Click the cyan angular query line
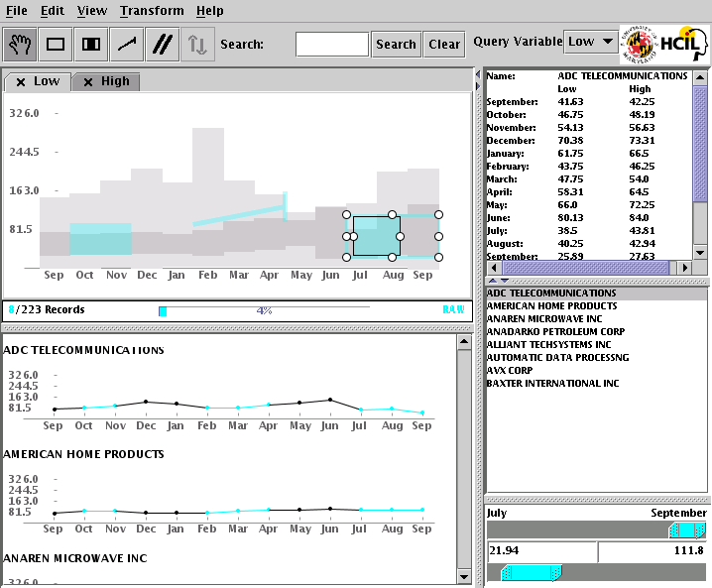This screenshot has height=588, width=712. point(238,216)
